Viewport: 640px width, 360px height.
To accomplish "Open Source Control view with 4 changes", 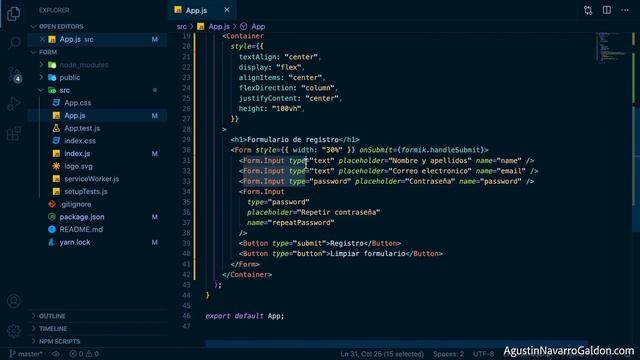I will click(14, 74).
